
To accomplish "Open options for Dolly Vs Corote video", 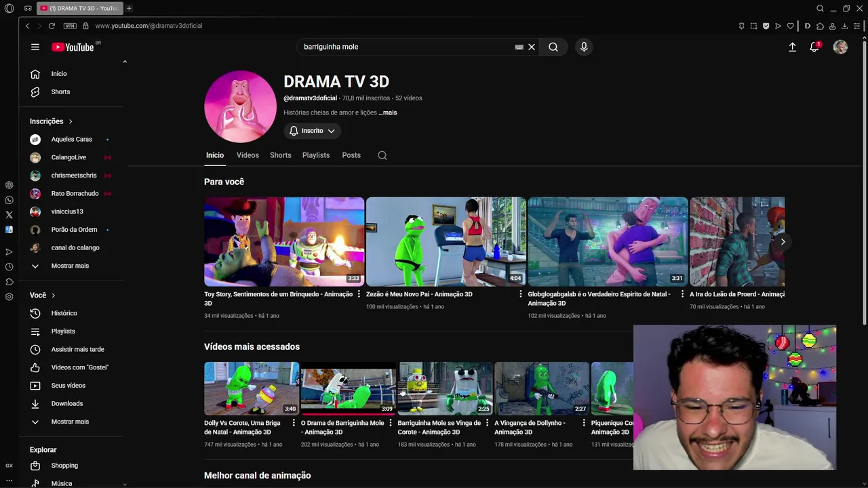I will [x=294, y=423].
